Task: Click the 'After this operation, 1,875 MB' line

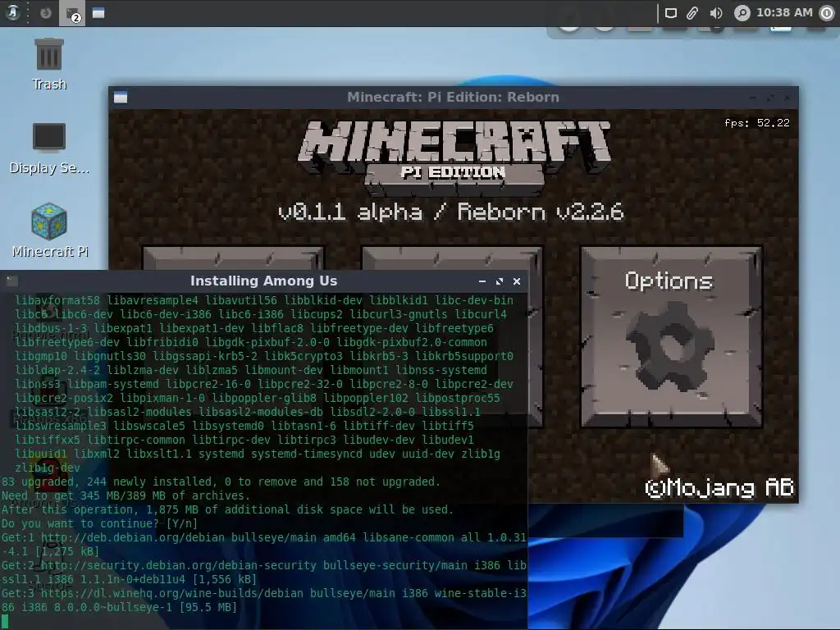Action: 227,509
